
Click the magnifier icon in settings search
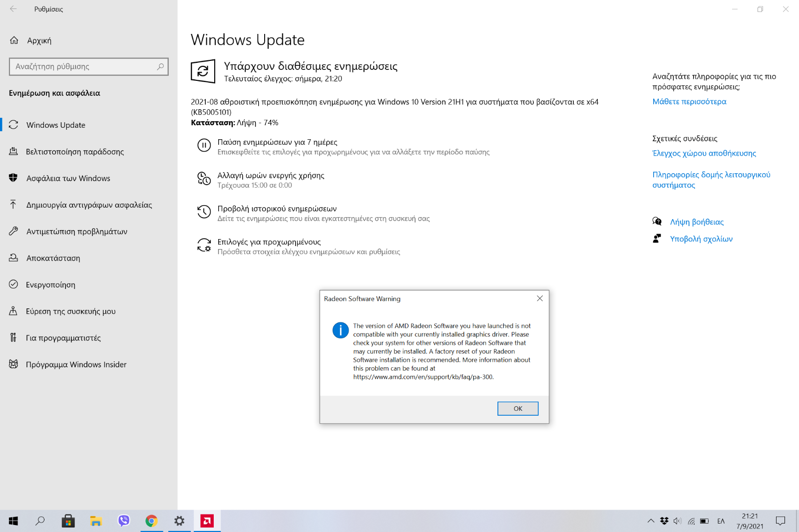click(x=160, y=66)
